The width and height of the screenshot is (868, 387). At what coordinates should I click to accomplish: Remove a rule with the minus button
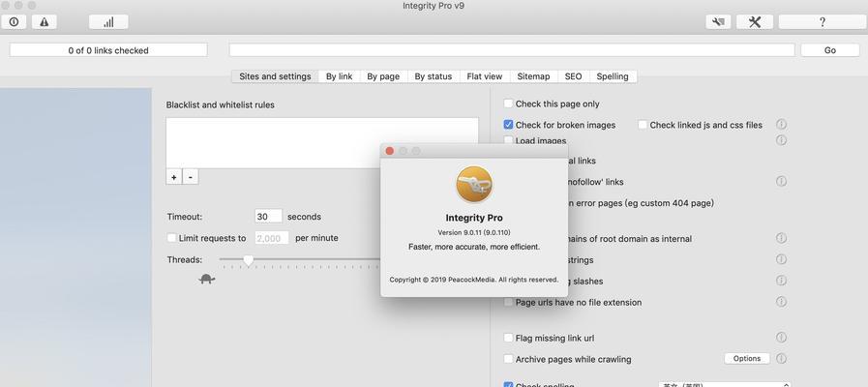(x=191, y=177)
